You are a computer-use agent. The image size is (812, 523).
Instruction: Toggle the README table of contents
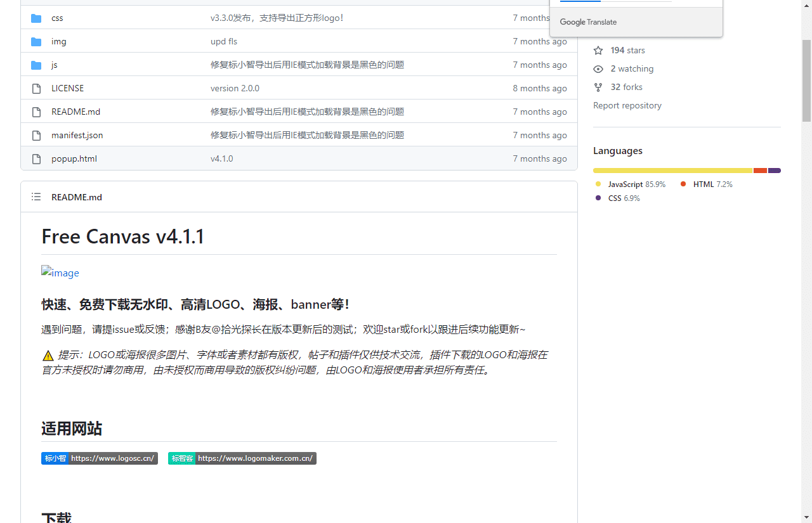pos(36,197)
